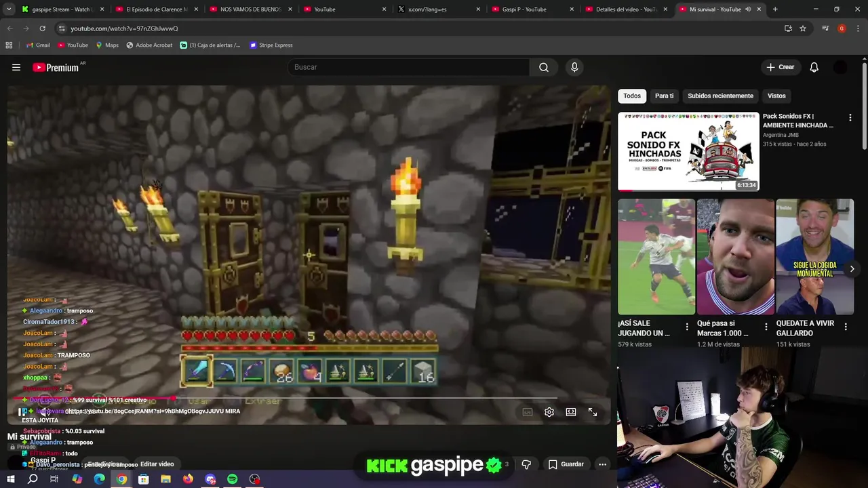Open Firefox from the taskbar
Screen dimensions: 868x488
pos(188,479)
